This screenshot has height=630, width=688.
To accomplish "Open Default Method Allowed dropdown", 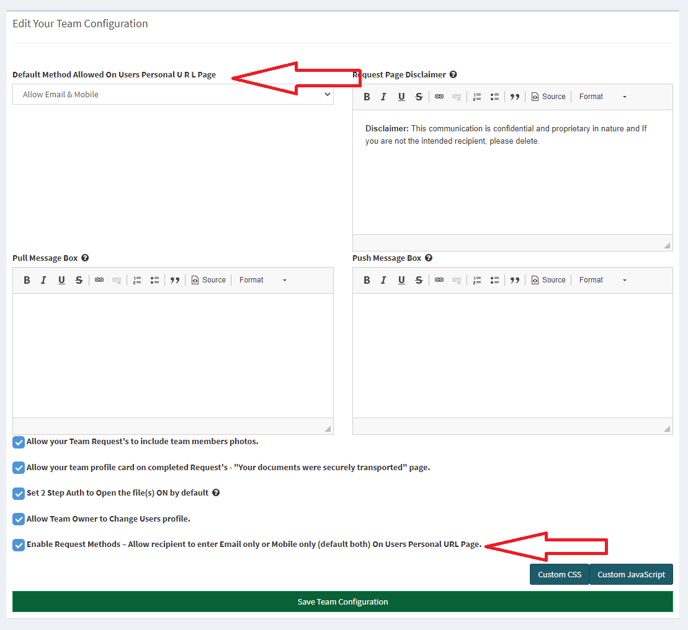I will (172, 95).
